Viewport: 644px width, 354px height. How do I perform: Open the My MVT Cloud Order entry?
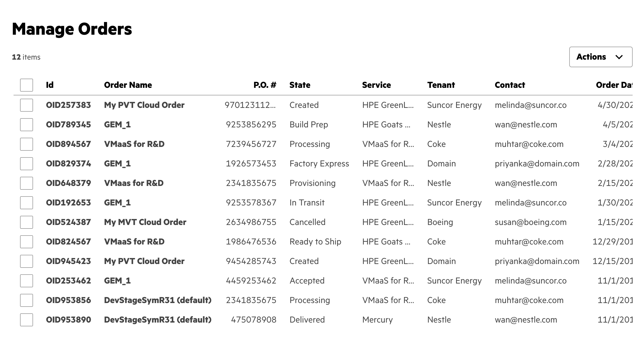click(145, 222)
